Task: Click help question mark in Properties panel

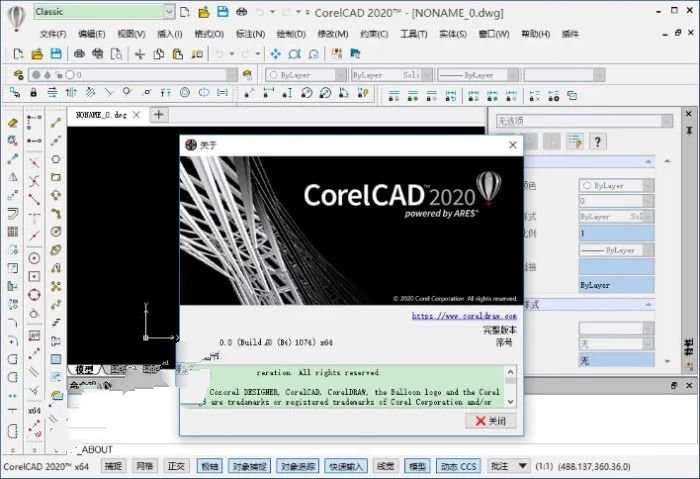Action: pyautogui.click(x=597, y=142)
